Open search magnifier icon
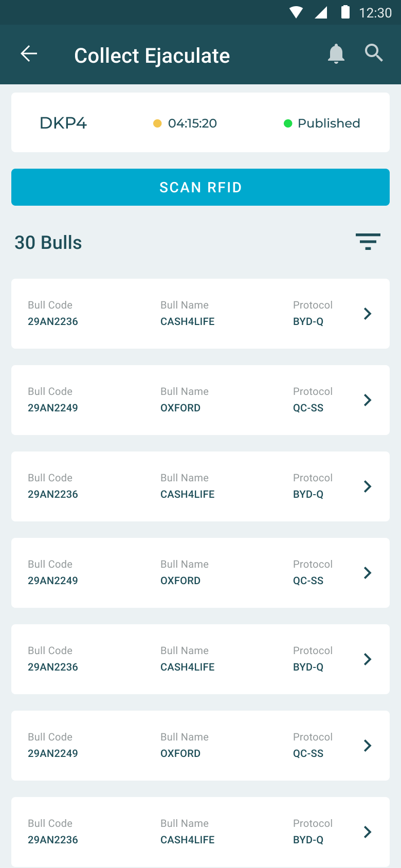Viewport: 401px width, 868px height. pos(374,53)
